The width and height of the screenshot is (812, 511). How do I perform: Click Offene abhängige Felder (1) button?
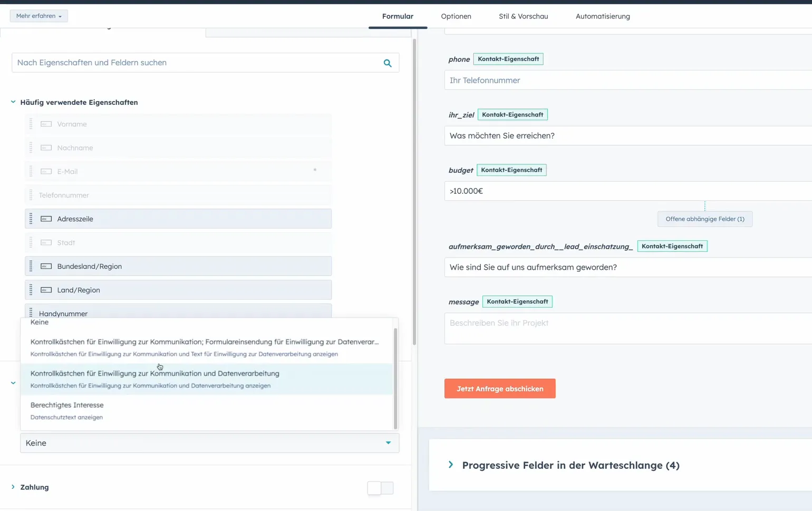click(705, 219)
